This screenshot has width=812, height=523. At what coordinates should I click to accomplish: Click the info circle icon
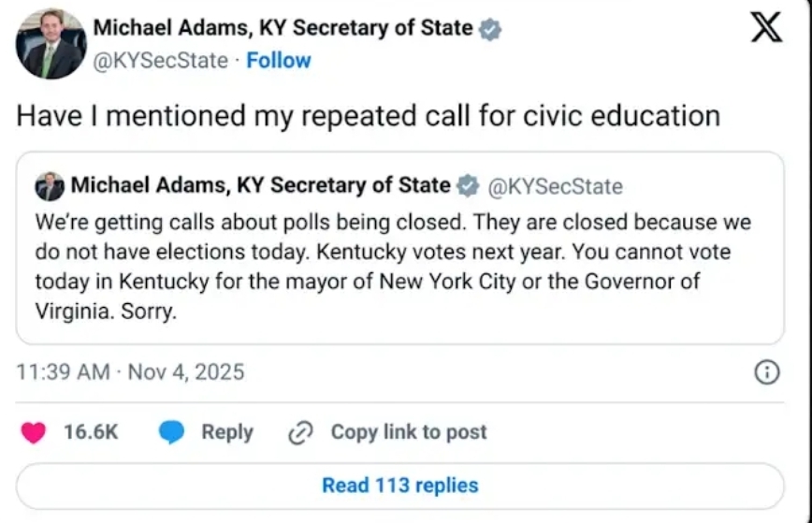tap(766, 372)
